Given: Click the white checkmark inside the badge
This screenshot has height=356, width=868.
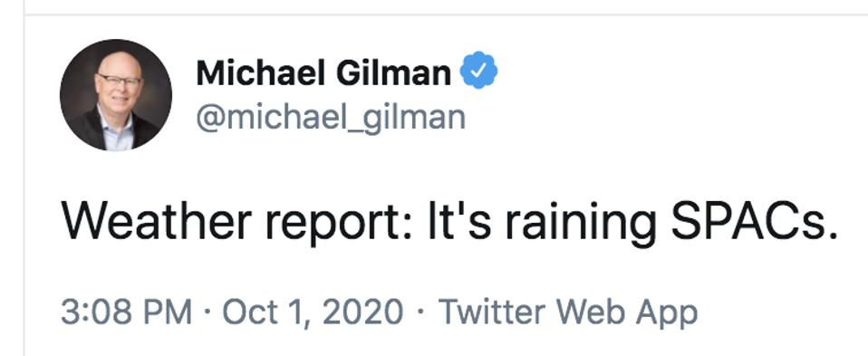Looking at the screenshot, I should pyautogui.click(x=479, y=70).
